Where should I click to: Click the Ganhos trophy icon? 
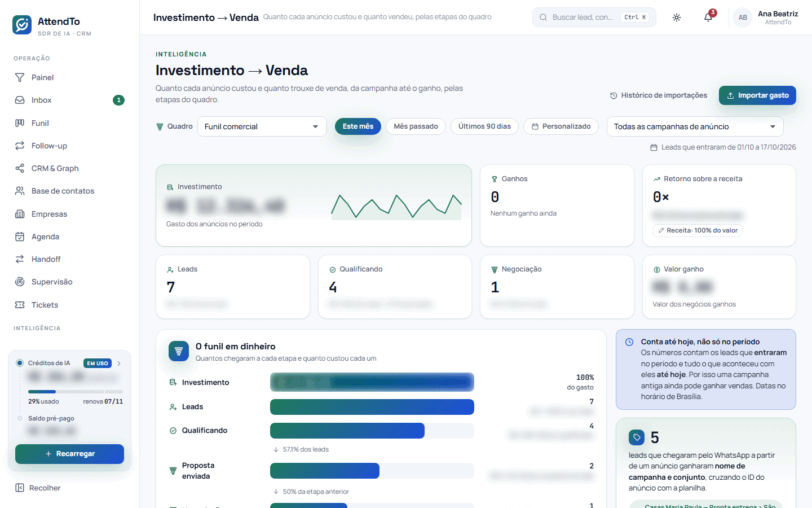[495, 179]
